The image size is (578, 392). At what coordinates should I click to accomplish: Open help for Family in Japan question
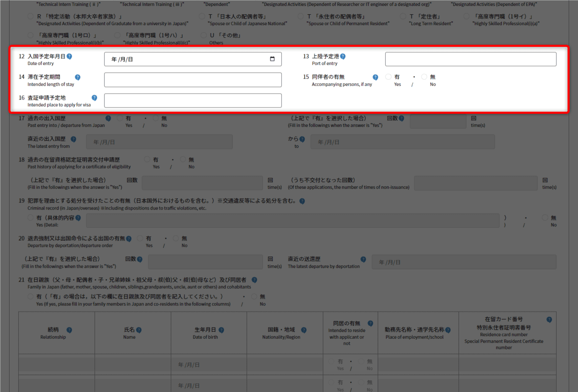click(x=254, y=280)
